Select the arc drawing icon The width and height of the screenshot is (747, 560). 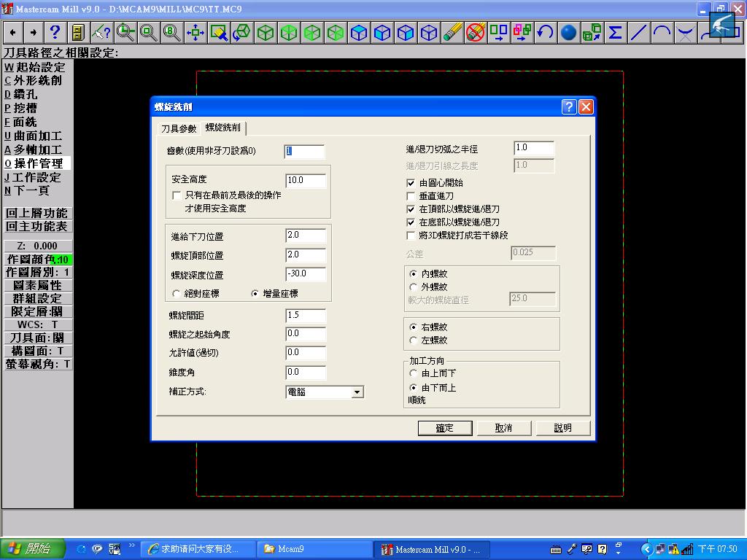point(662,32)
